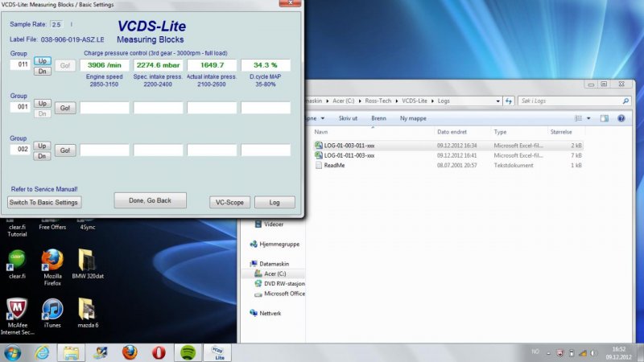This screenshot has height=362, width=644.
Task: Click Excel icon of LOG-01-011-003 file
Action: (x=318, y=155)
